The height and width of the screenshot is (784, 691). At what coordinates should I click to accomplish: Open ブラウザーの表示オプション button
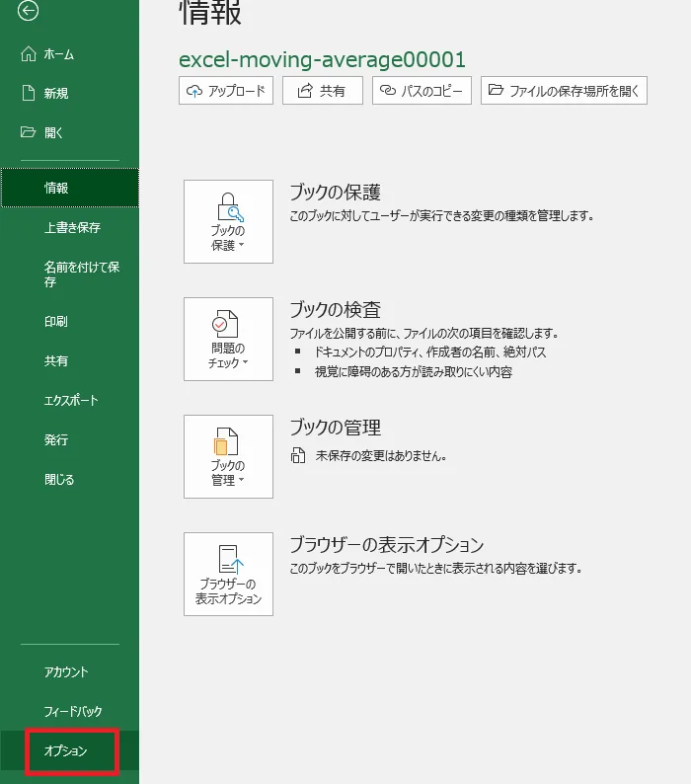tap(228, 575)
